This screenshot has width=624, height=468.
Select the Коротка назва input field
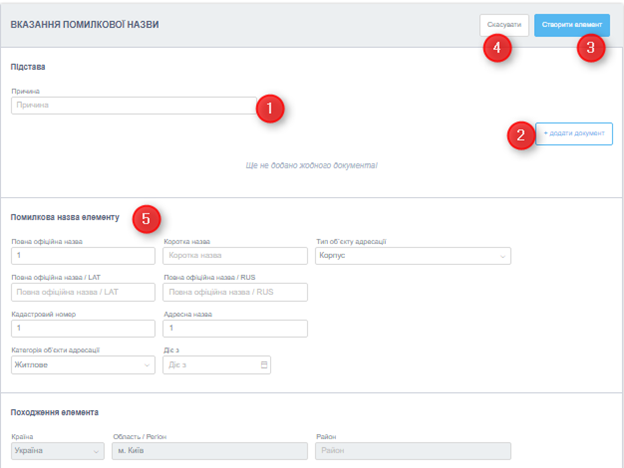[235, 256]
